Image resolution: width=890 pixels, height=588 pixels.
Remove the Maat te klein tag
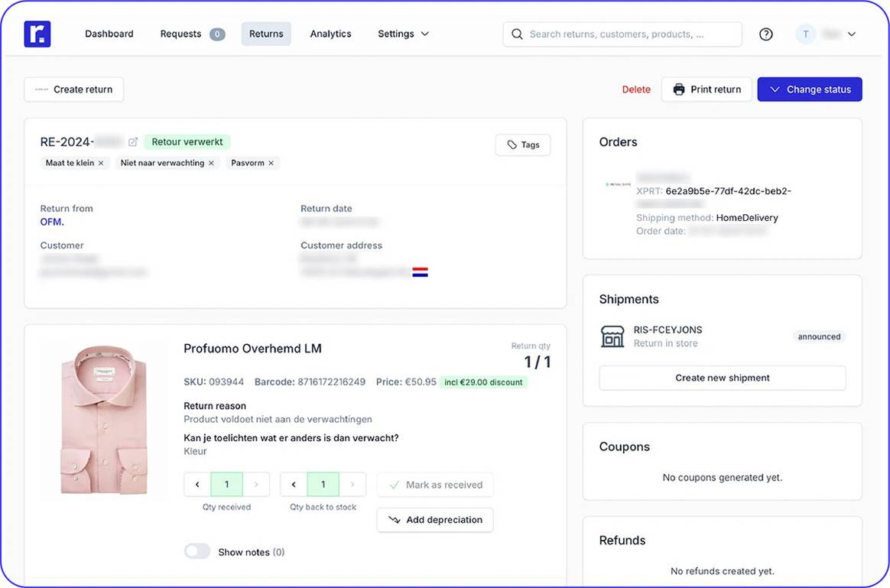tap(101, 163)
